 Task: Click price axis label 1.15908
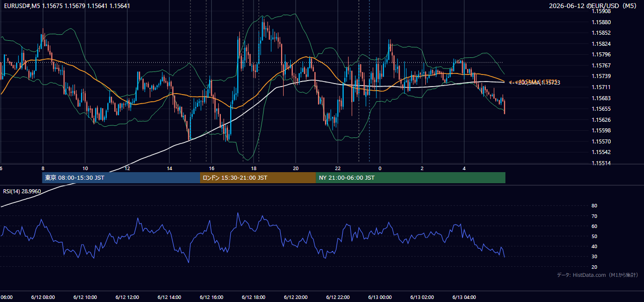point(602,11)
